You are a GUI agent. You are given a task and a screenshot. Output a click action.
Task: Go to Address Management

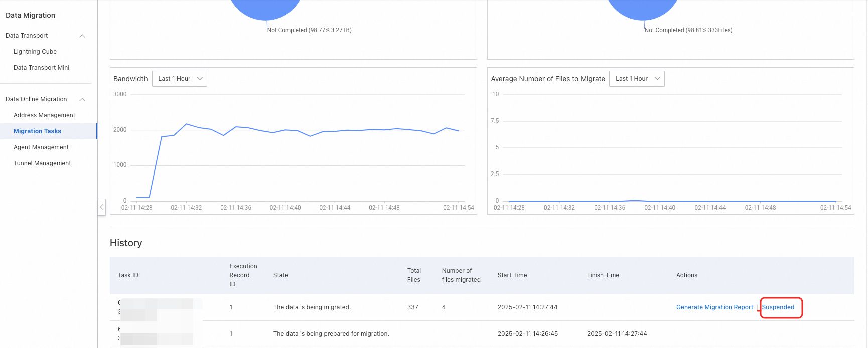tap(44, 115)
